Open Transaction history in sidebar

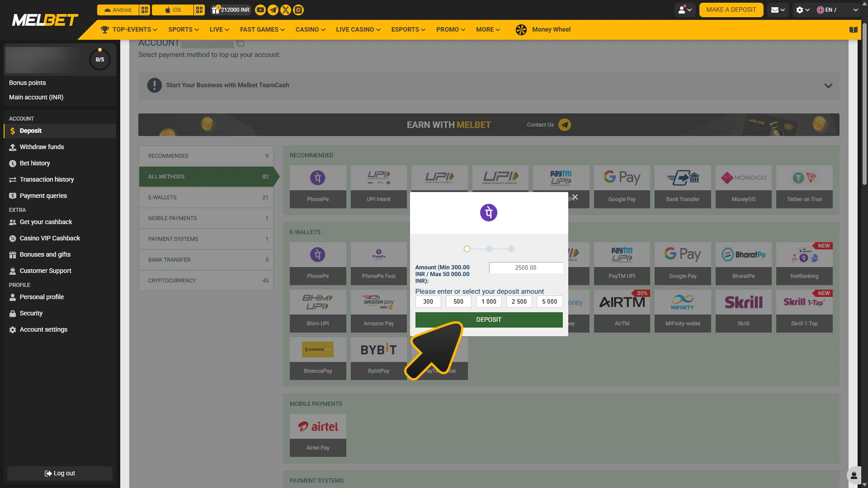60,179
